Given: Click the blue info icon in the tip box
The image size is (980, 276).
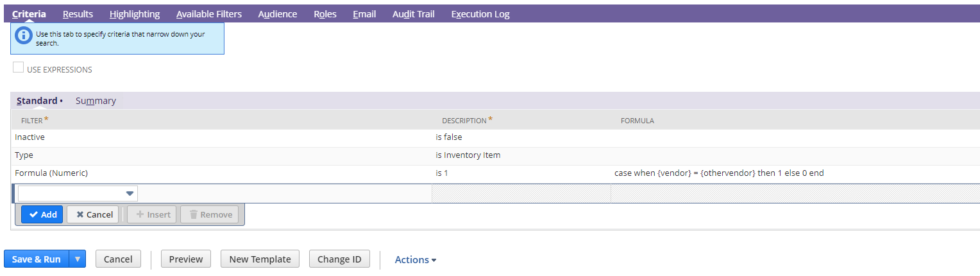Looking at the screenshot, I should point(24,35).
